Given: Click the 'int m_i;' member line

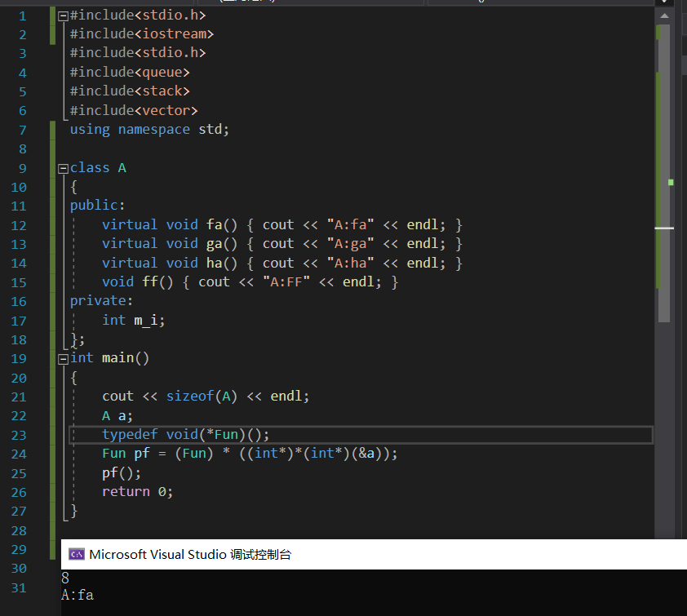Looking at the screenshot, I should [134, 321].
